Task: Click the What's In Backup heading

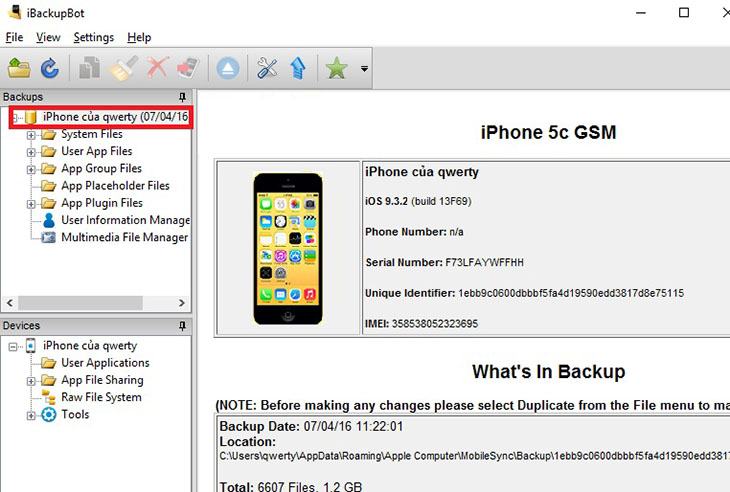Action: pyautogui.click(x=548, y=372)
